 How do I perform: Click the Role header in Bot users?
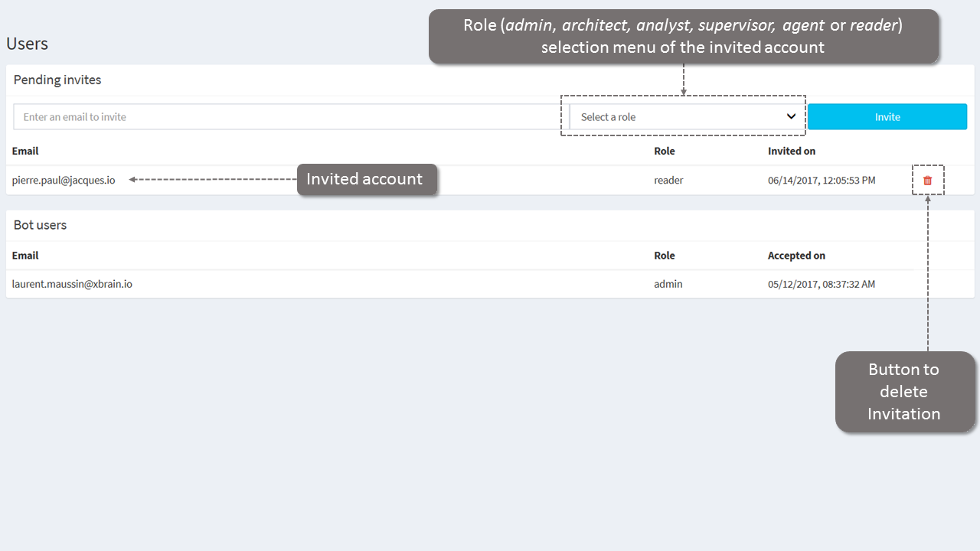(665, 256)
